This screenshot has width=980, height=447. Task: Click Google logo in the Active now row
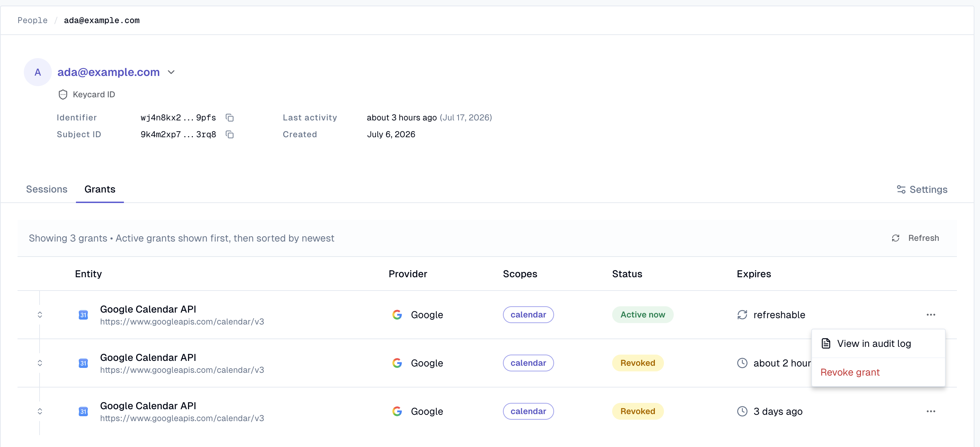(397, 315)
